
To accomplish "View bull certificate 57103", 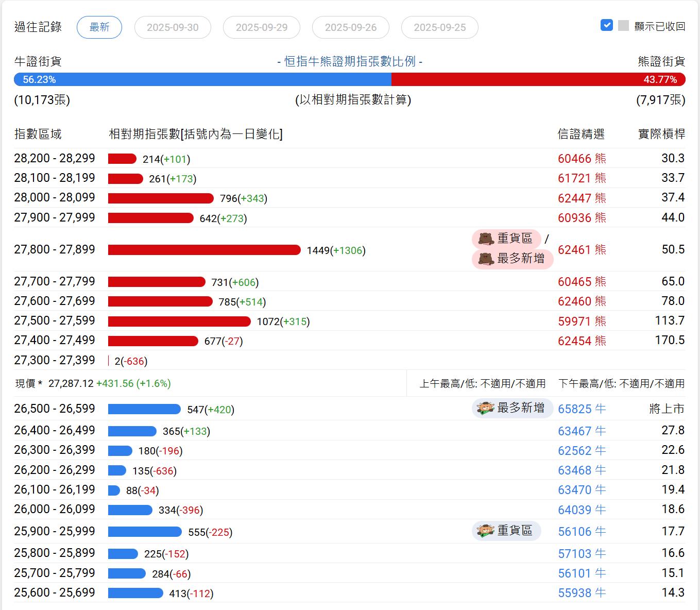I will pyautogui.click(x=582, y=553).
